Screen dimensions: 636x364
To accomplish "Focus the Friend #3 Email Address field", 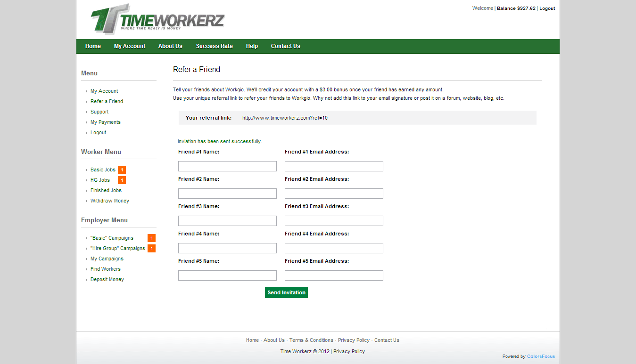I will point(334,221).
